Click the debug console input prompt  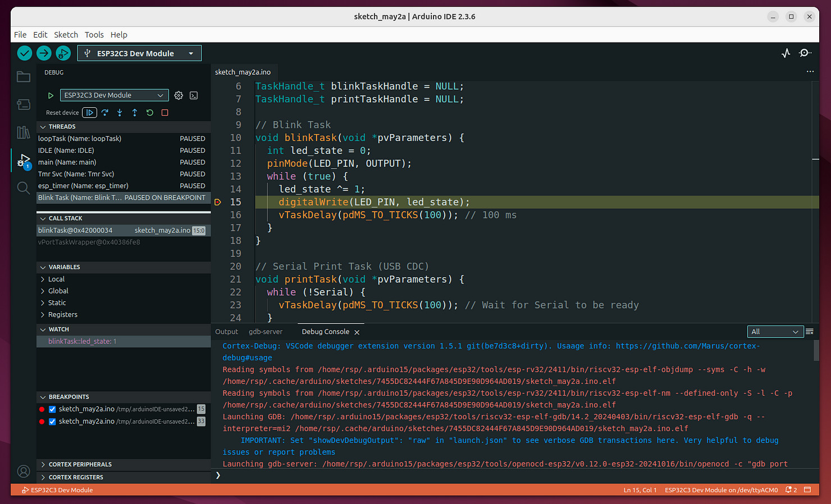(x=514, y=475)
